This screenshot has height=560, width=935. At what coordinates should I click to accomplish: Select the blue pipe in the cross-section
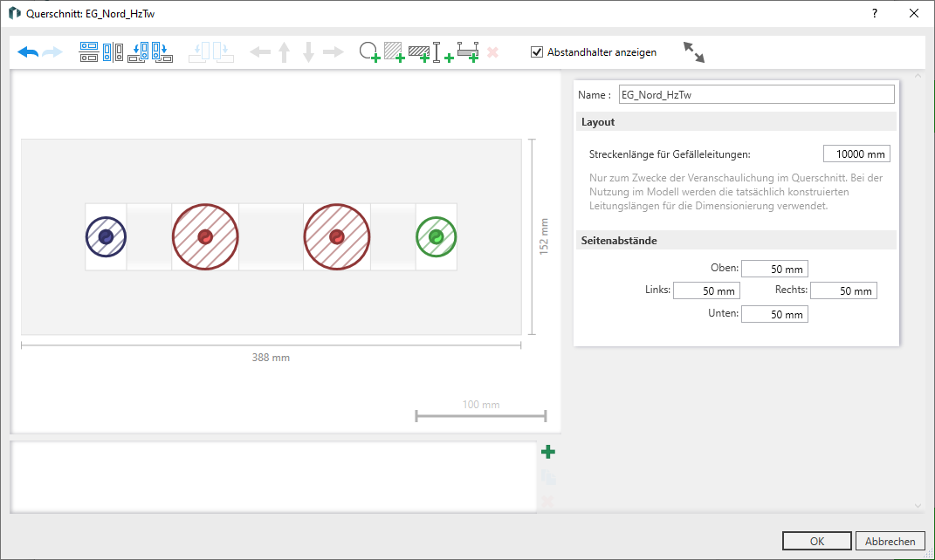106,237
